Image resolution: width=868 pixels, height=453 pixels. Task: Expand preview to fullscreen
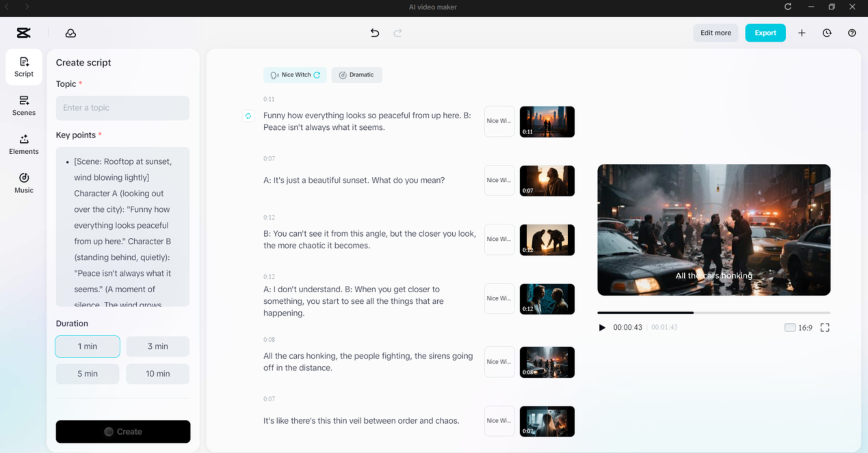[x=825, y=327]
